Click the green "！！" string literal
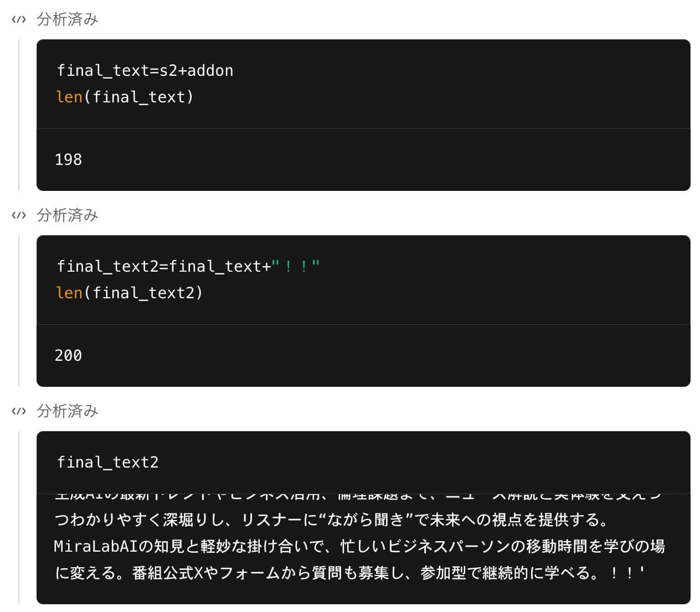 296,267
